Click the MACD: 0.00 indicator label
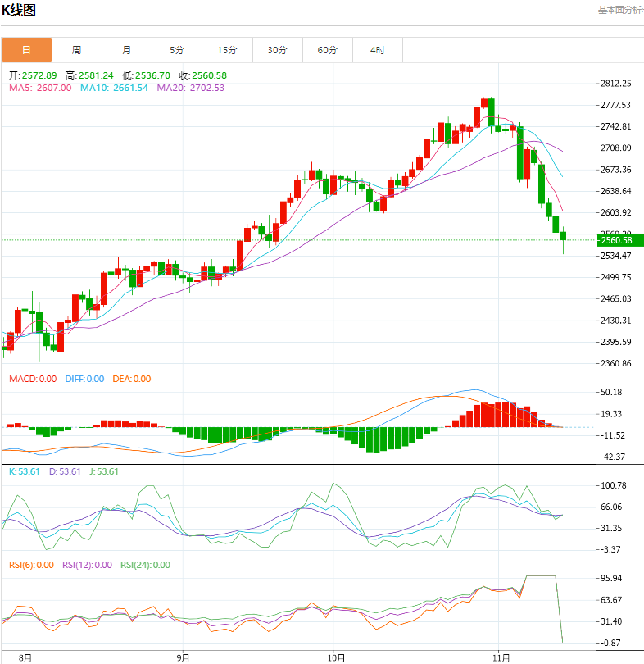Screen dimensions: 644x664 tap(33, 379)
